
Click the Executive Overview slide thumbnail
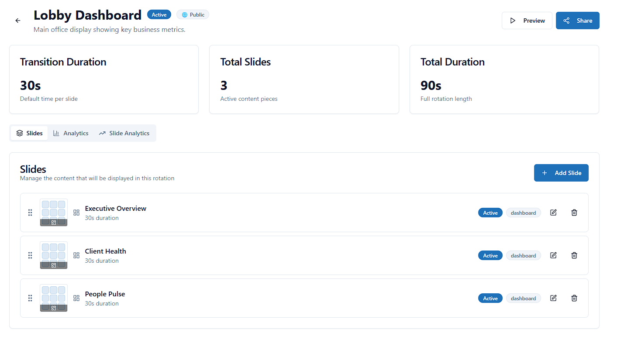click(54, 213)
